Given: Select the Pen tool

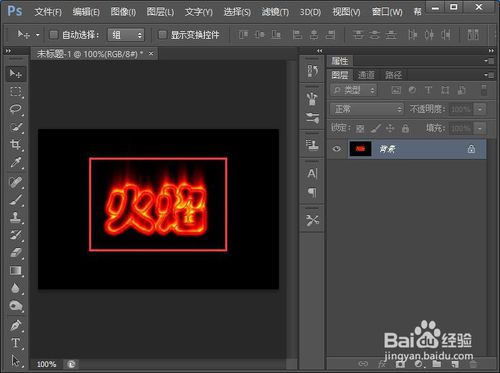Looking at the screenshot, I should tap(15, 325).
